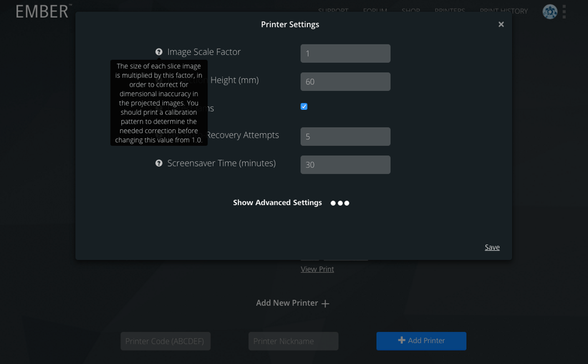The image size is (588, 364).
Task: Click the three dots beside Show Advanced Settings
Action: tap(340, 203)
